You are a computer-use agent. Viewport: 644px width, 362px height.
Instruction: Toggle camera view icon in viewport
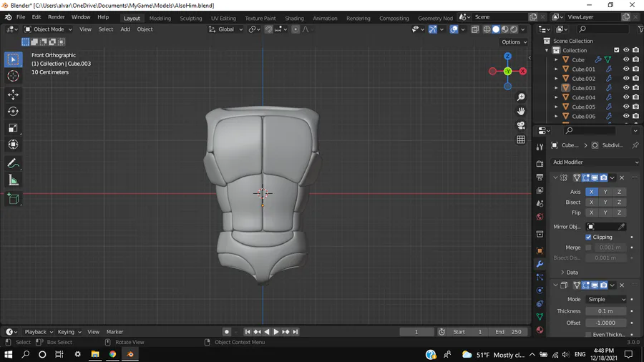(521, 125)
